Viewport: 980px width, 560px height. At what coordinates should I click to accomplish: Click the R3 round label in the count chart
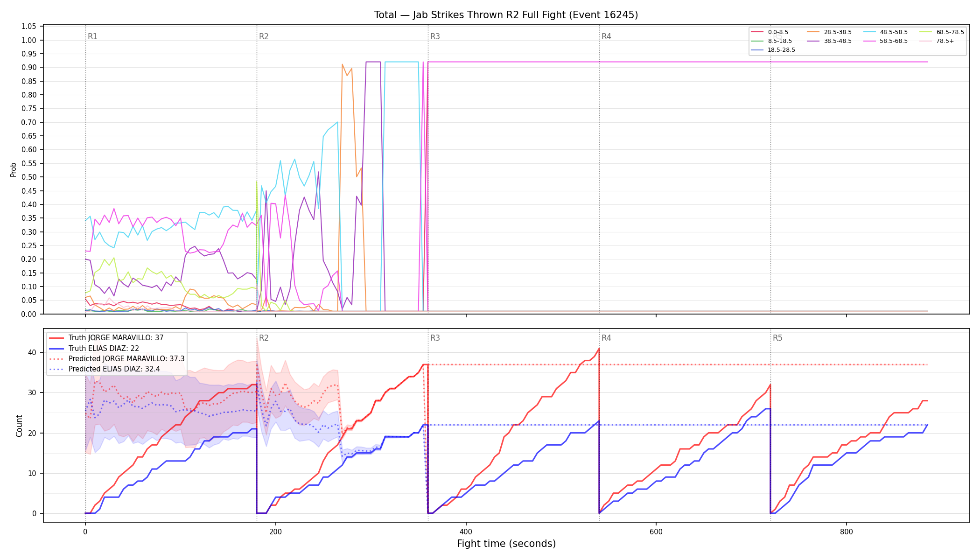435,338
